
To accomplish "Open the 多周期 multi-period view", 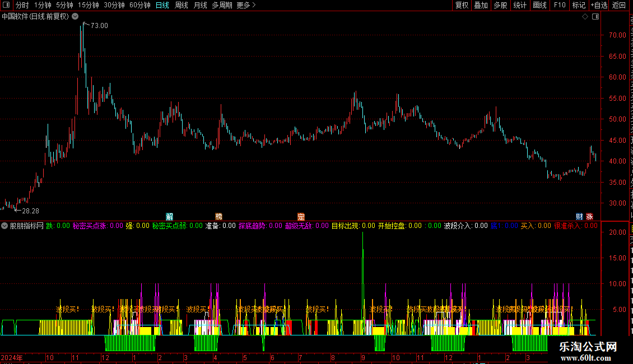I will (x=222, y=5).
